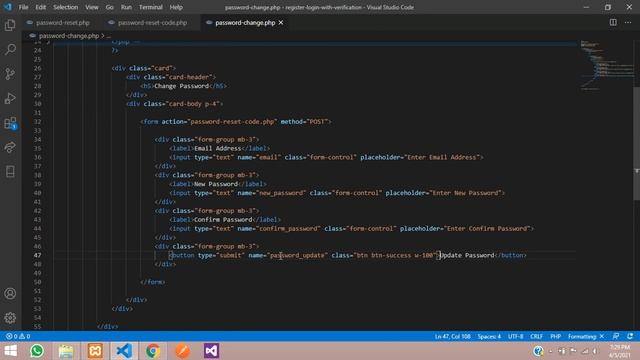This screenshot has width=640, height=360.
Task: Open the Manage gear icon
Action: pyautogui.click(x=10, y=318)
